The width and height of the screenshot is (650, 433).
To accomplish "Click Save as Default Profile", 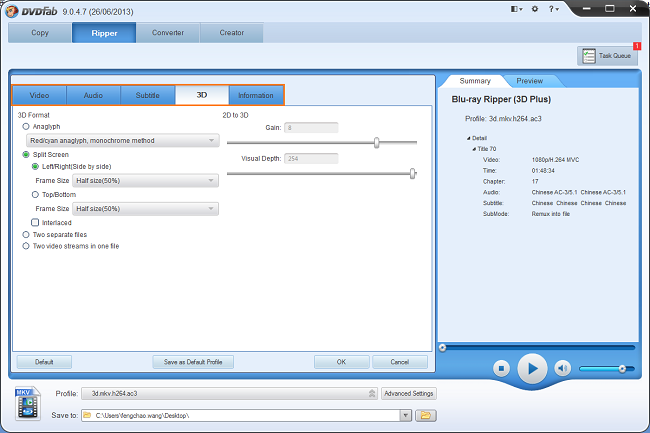I will point(193,362).
